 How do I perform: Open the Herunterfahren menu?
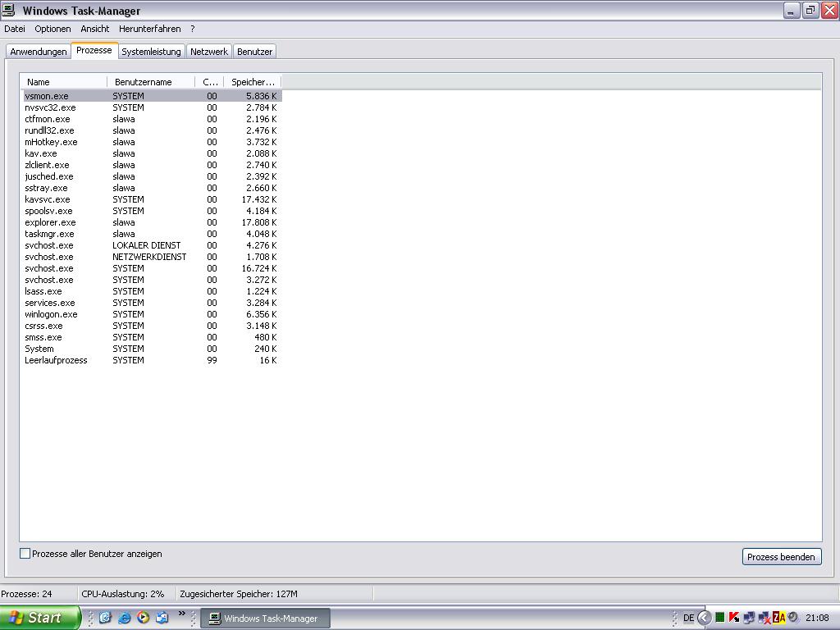pyautogui.click(x=149, y=29)
